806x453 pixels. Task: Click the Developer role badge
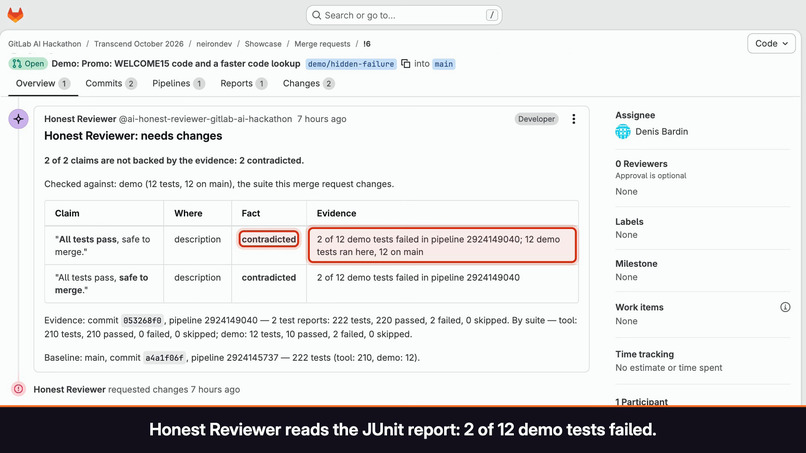[x=536, y=119]
